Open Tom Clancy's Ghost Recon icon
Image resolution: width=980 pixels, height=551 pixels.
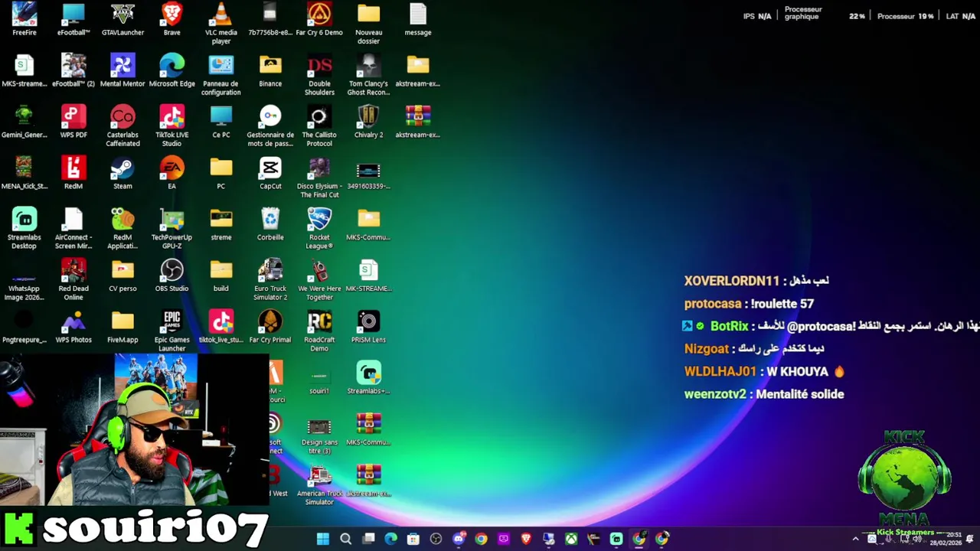tap(368, 74)
